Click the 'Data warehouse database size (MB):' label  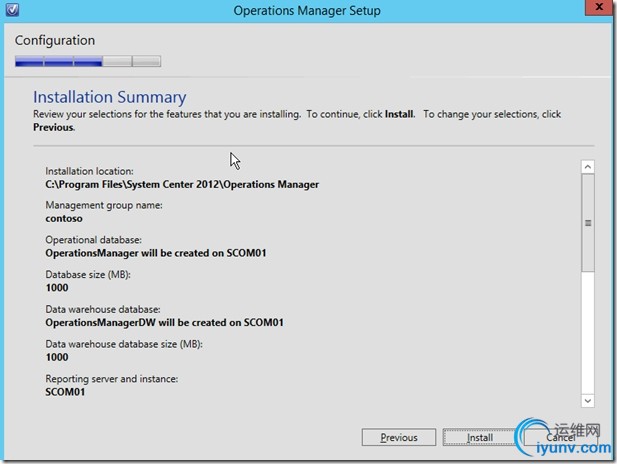click(x=124, y=344)
